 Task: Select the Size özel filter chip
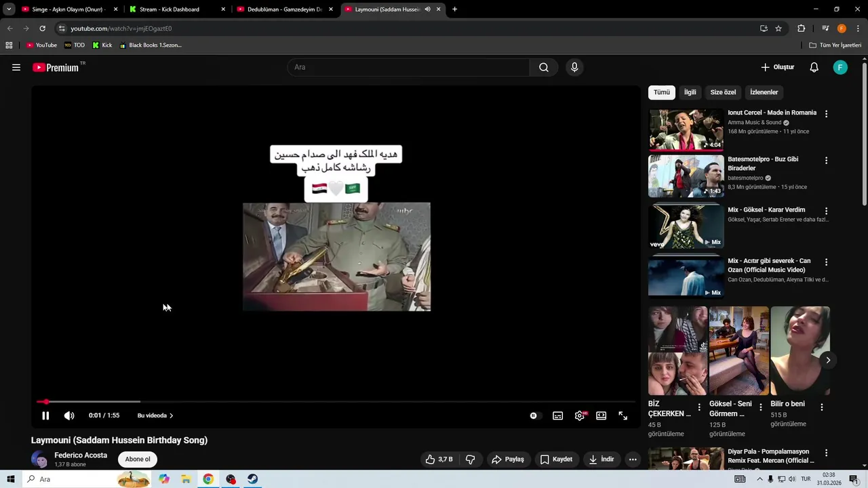point(723,92)
